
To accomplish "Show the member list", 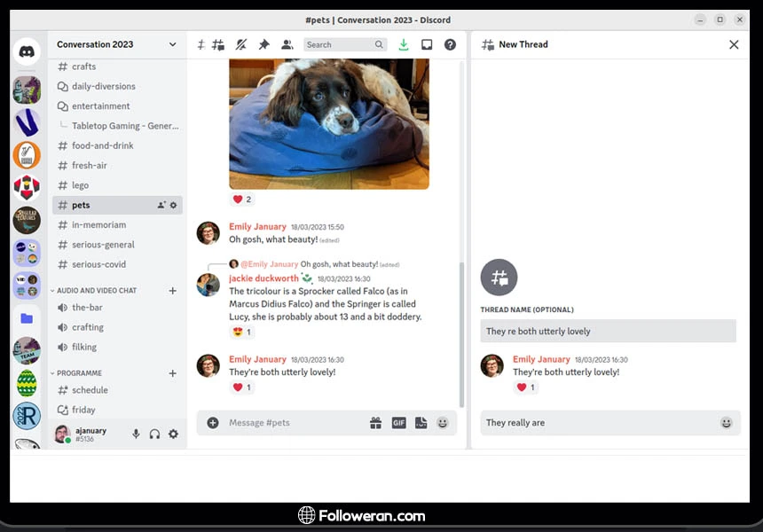I will tap(287, 44).
